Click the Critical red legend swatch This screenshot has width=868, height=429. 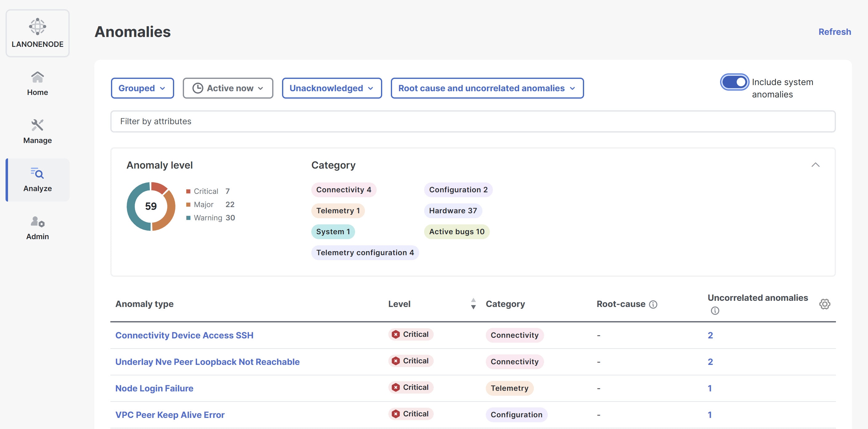188,191
